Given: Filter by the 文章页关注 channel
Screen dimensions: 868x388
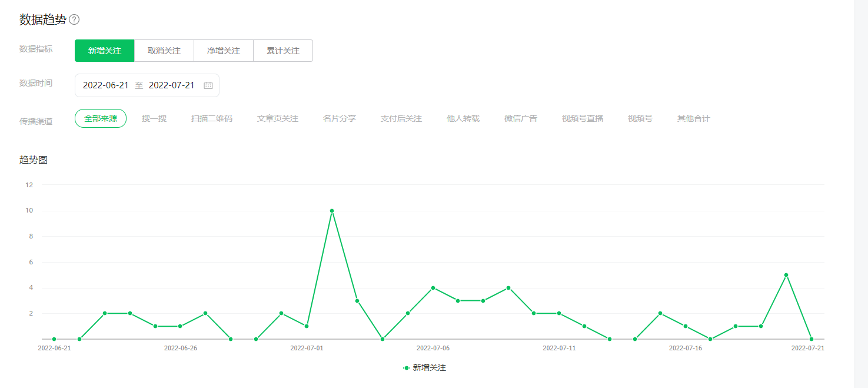Looking at the screenshot, I should coord(278,118).
